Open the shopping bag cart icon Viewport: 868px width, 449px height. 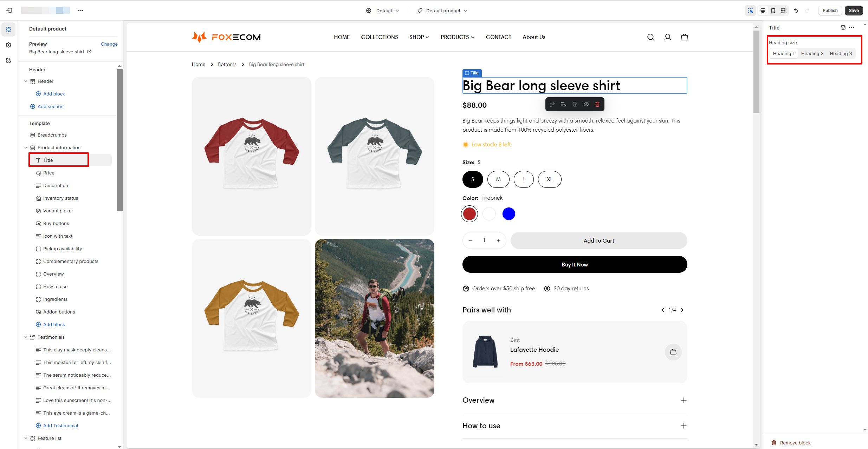685,37
